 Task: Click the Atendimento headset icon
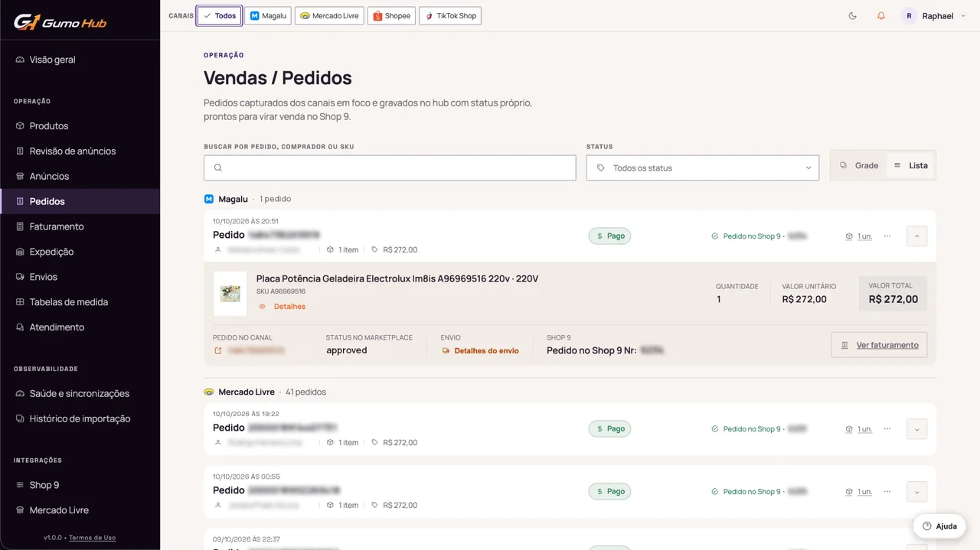pos(20,327)
